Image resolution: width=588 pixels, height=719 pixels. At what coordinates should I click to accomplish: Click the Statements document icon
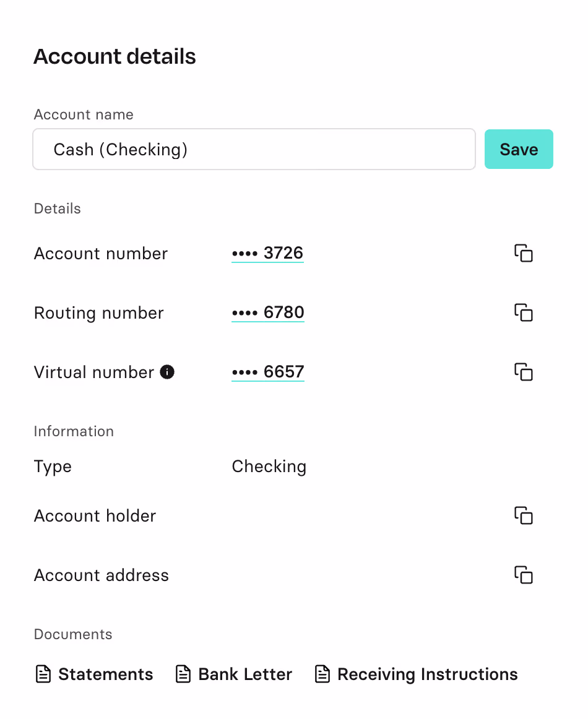coord(43,674)
